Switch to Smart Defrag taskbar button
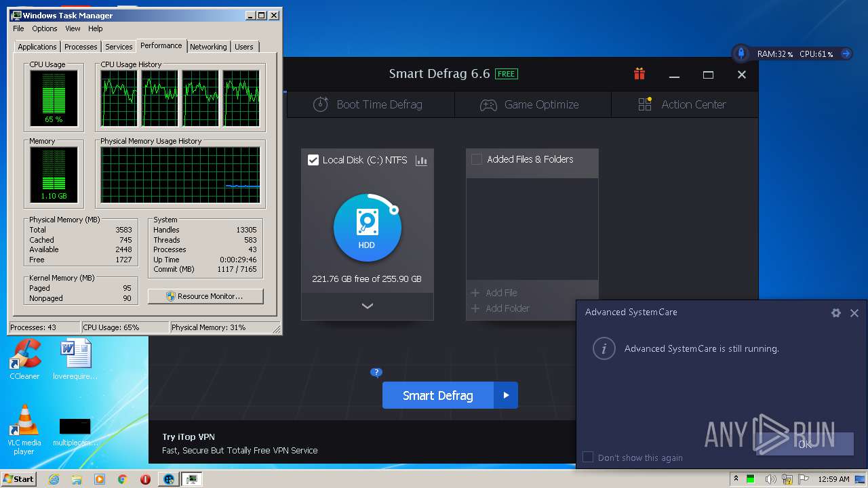868x488 pixels. click(168, 479)
